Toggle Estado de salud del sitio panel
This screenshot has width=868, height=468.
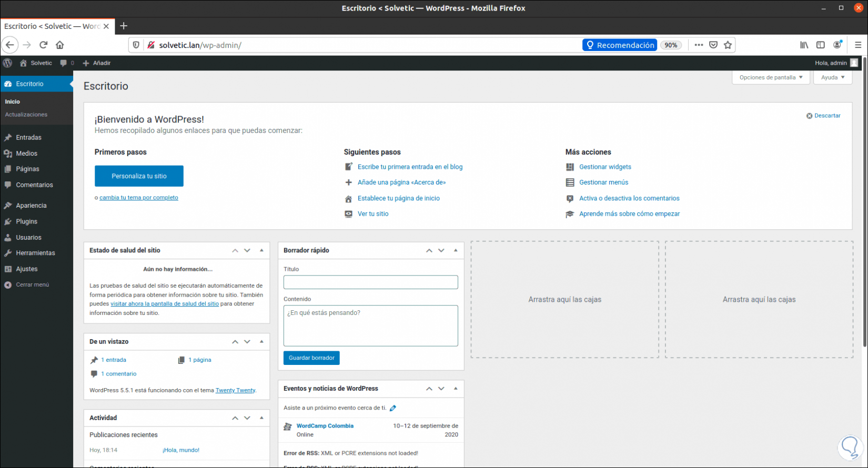tap(261, 250)
